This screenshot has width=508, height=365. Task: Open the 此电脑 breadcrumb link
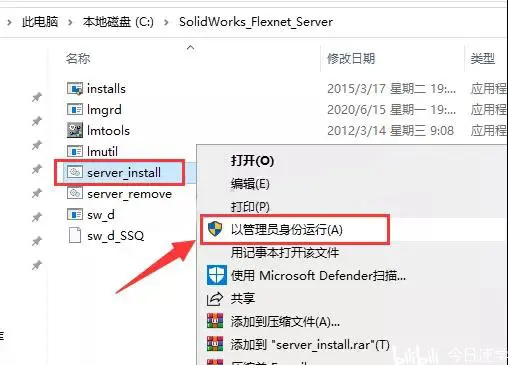click(x=40, y=22)
